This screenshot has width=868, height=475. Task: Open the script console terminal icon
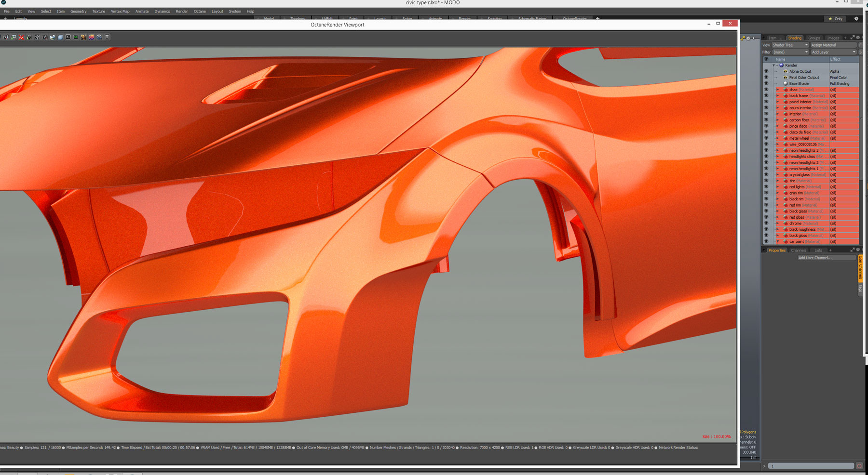click(x=68, y=37)
